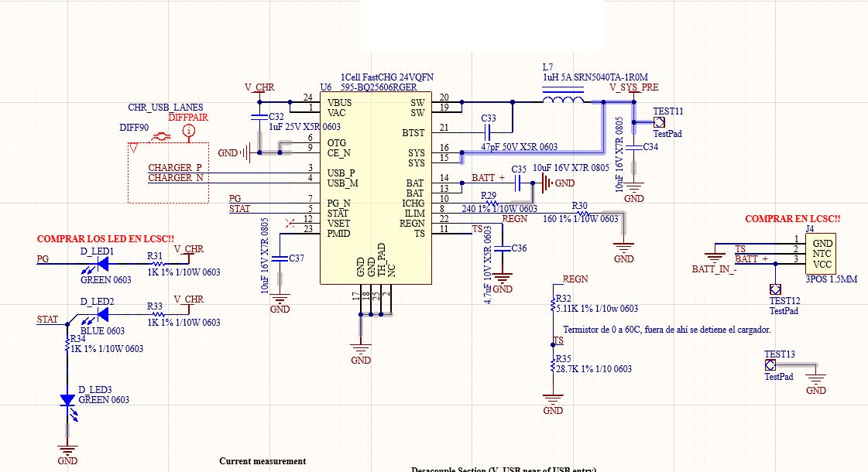The image size is (868, 472).
Task: Select capacitor C33 symbol
Action: tap(488, 133)
